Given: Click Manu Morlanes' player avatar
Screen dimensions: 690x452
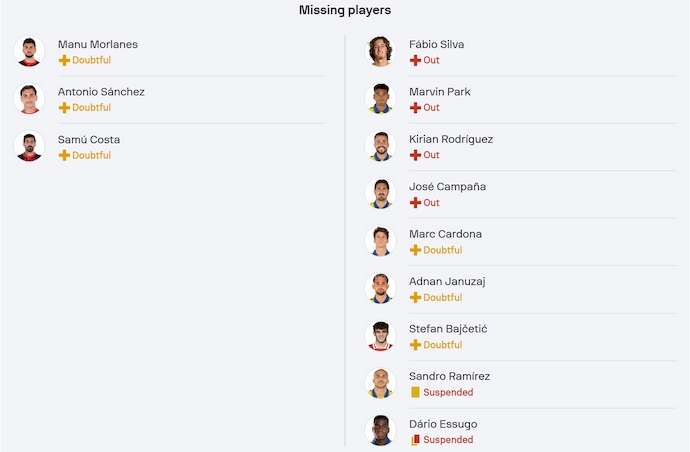Looking at the screenshot, I should tap(29, 52).
